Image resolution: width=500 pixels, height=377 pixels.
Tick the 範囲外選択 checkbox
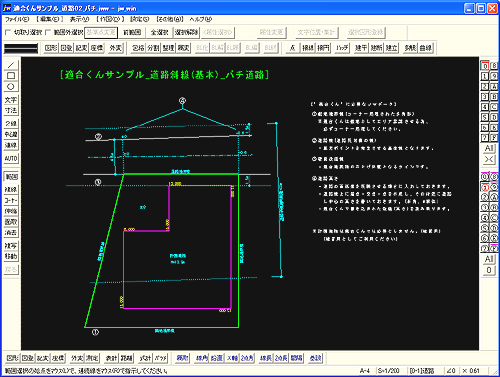(x=48, y=32)
